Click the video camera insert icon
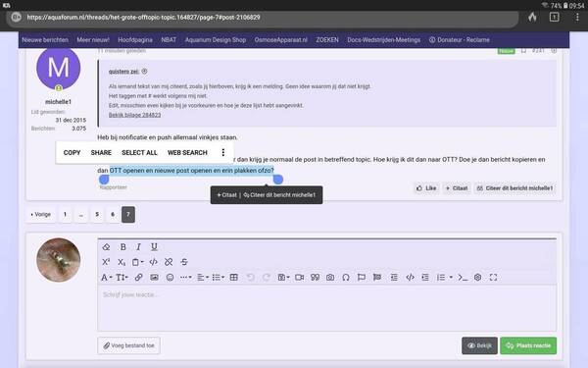 [x=299, y=278]
